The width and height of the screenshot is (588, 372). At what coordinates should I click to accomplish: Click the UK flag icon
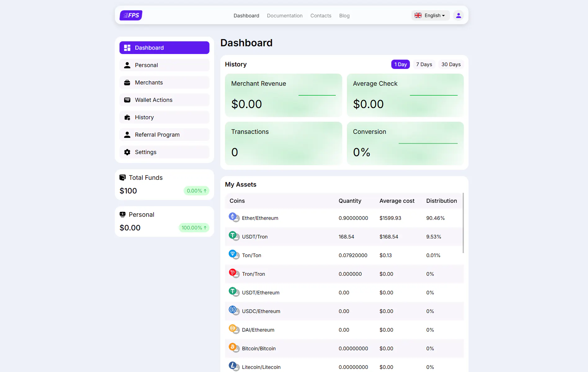coord(418,16)
